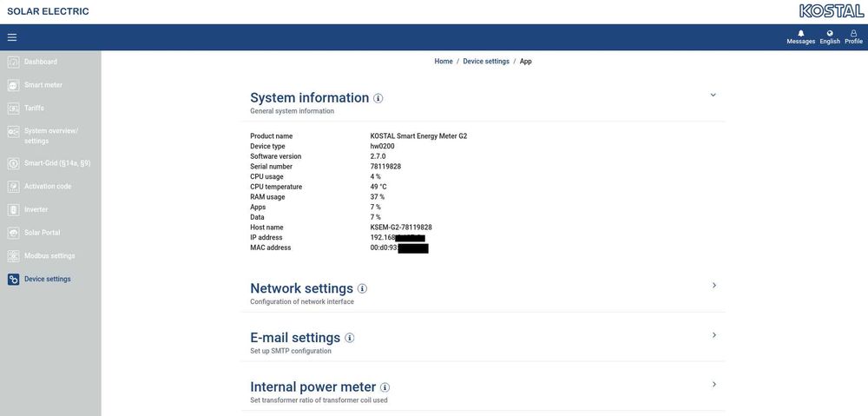The image size is (868, 416).
Task: Click the RAM usage value 37 %
Action: click(x=378, y=197)
